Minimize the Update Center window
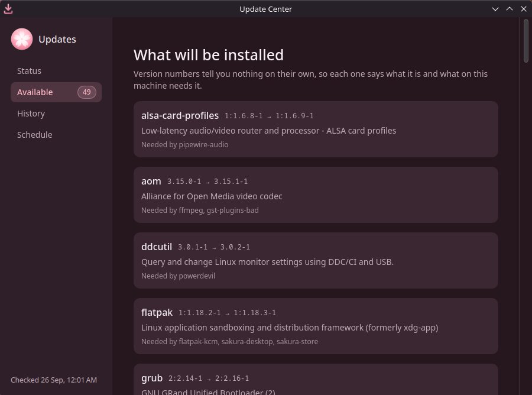This screenshot has width=532, height=395. coord(495,9)
